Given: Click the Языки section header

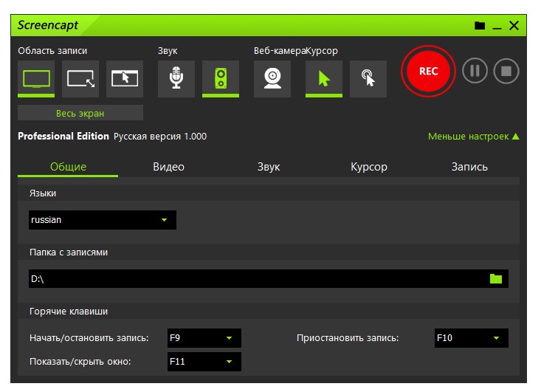Looking at the screenshot, I should (43, 193).
